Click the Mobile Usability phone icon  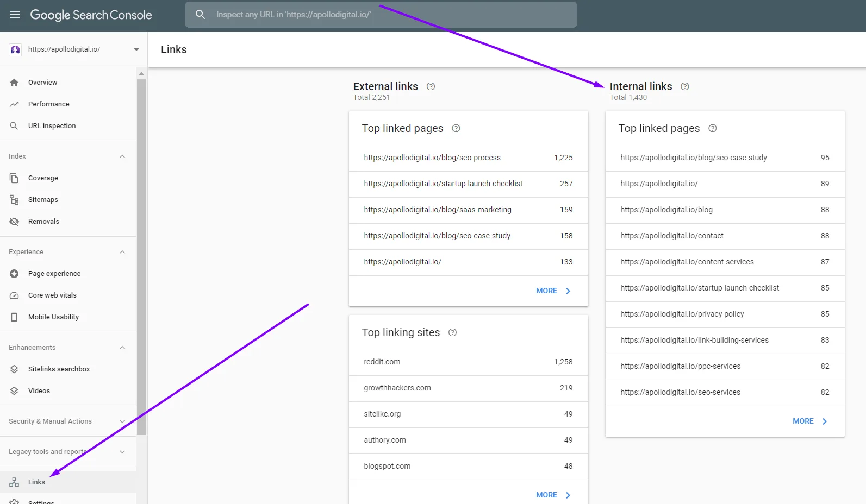[14, 317]
